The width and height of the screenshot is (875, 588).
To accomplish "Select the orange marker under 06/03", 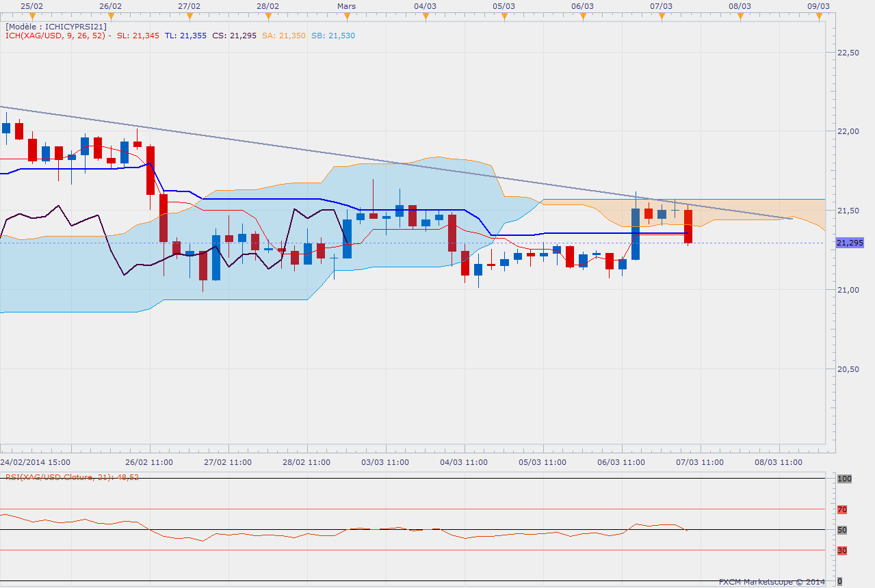I will click(583, 16).
